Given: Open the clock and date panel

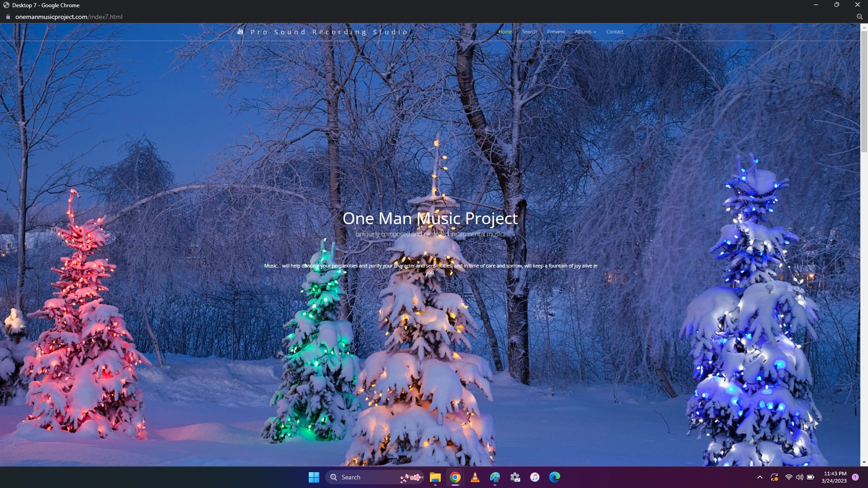Looking at the screenshot, I should coord(834,477).
